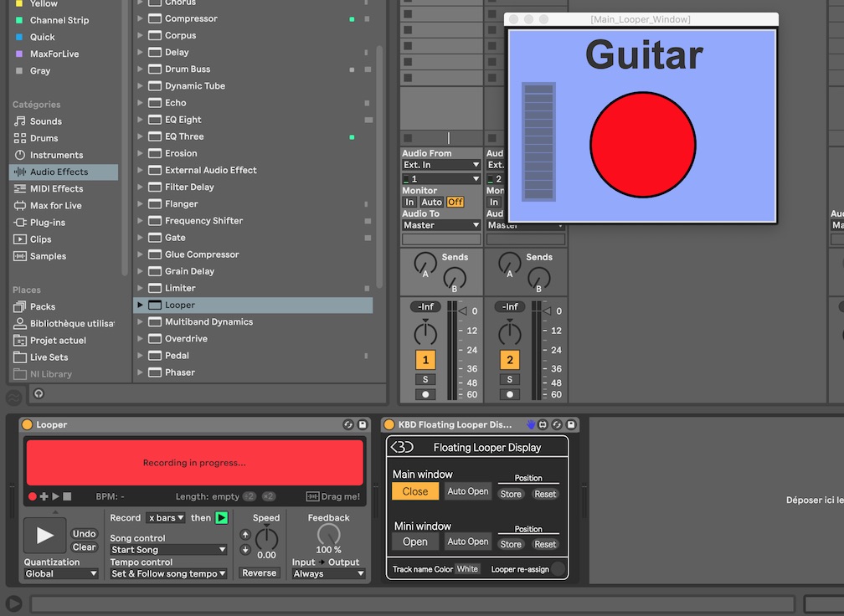Click the Looper small stop square icon

pyautogui.click(x=67, y=496)
